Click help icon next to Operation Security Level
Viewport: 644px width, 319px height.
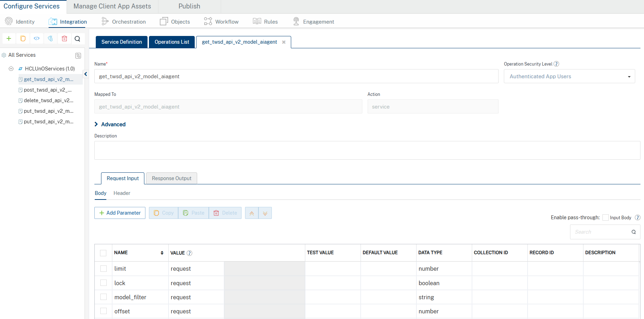[556, 64]
